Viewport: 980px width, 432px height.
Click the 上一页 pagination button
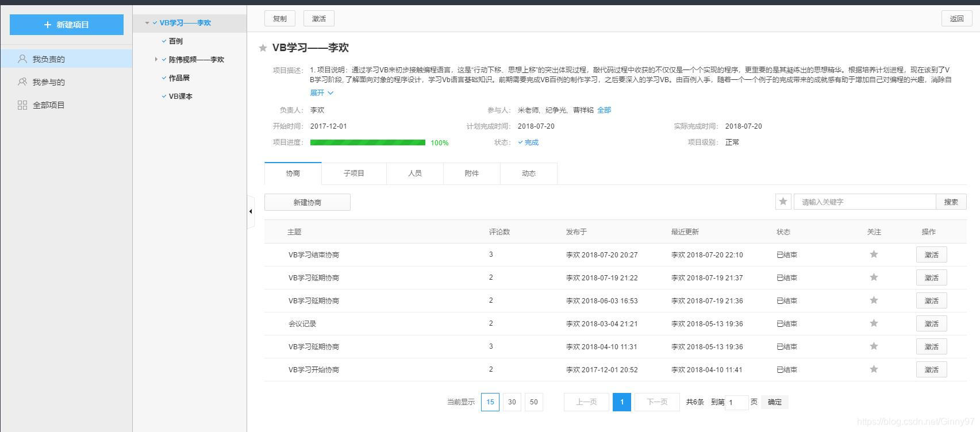[x=586, y=402]
